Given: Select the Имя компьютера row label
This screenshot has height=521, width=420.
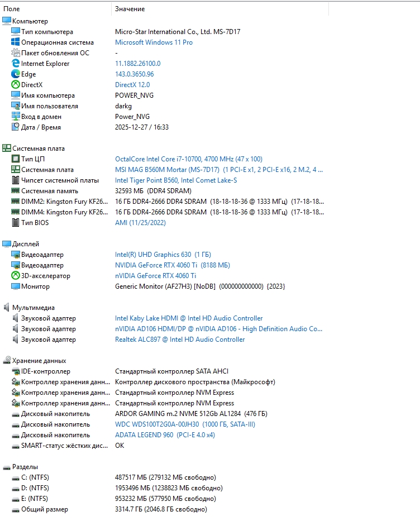Looking at the screenshot, I should tap(48, 95).
